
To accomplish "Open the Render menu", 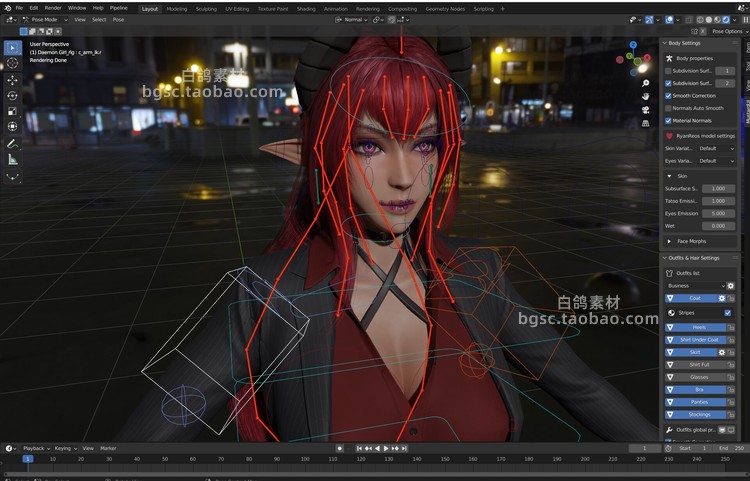I will (x=53, y=8).
